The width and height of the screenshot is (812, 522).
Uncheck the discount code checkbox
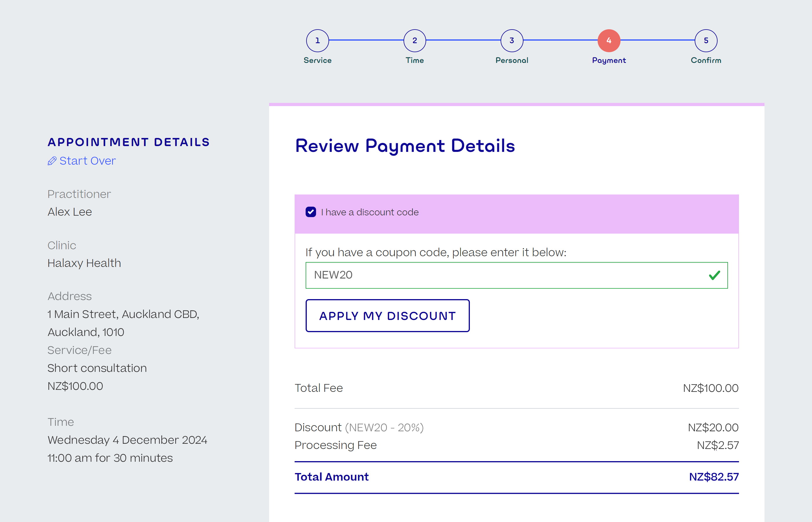pos(311,212)
